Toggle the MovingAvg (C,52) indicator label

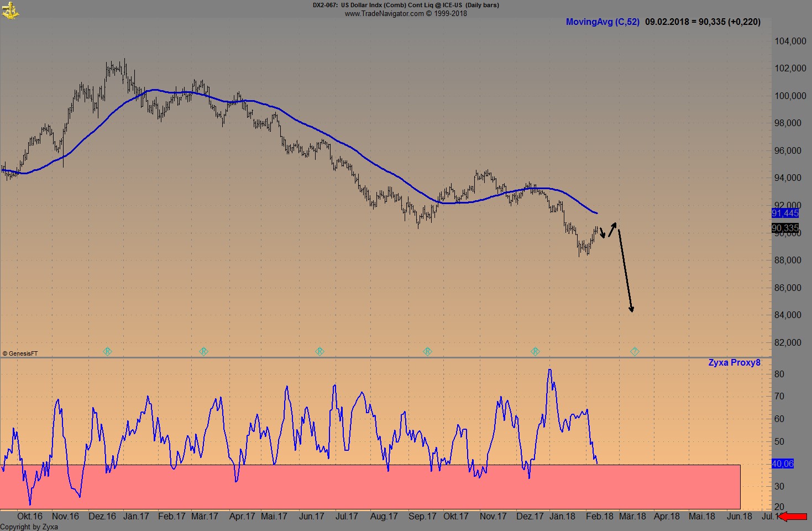tap(603, 22)
